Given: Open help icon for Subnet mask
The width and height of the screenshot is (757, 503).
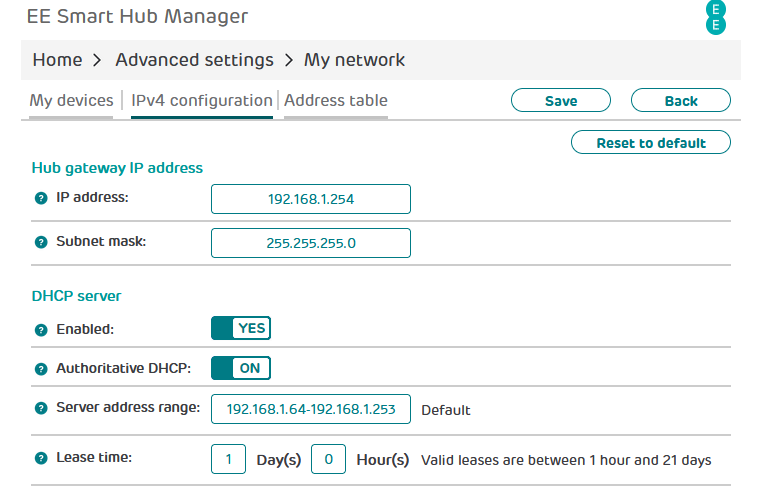Looking at the screenshot, I should (x=41, y=242).
